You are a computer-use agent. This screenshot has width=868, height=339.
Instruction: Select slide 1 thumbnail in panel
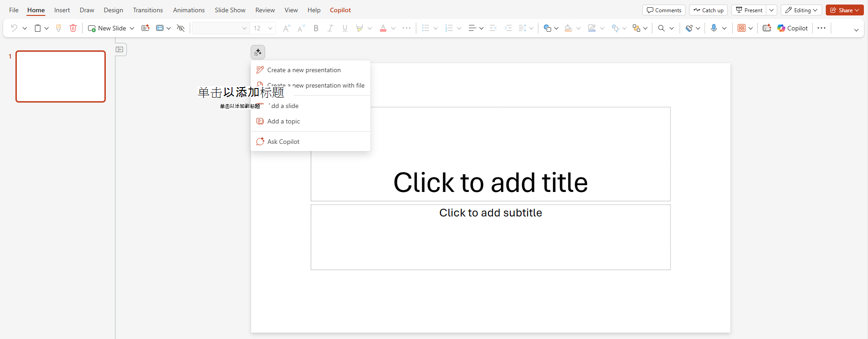(x=61, y=76)
